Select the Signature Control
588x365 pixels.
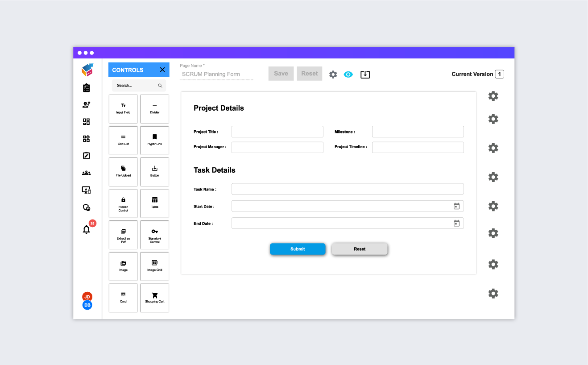pos(154,235)
